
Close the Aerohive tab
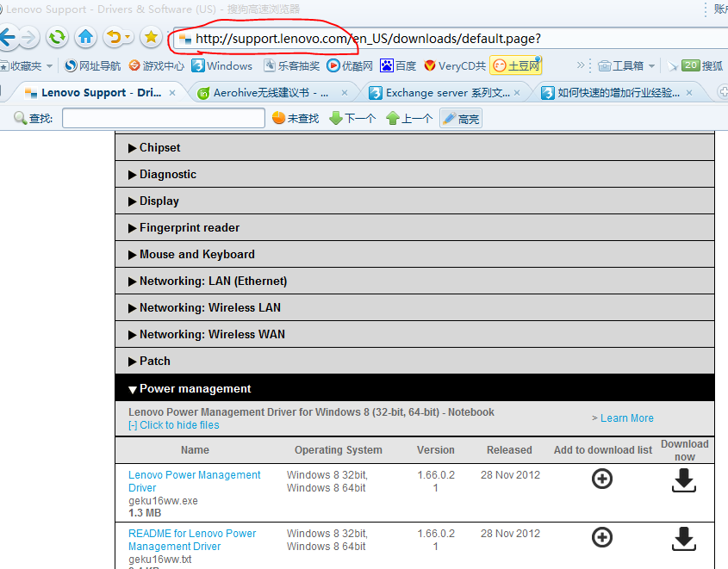[345, 93]
